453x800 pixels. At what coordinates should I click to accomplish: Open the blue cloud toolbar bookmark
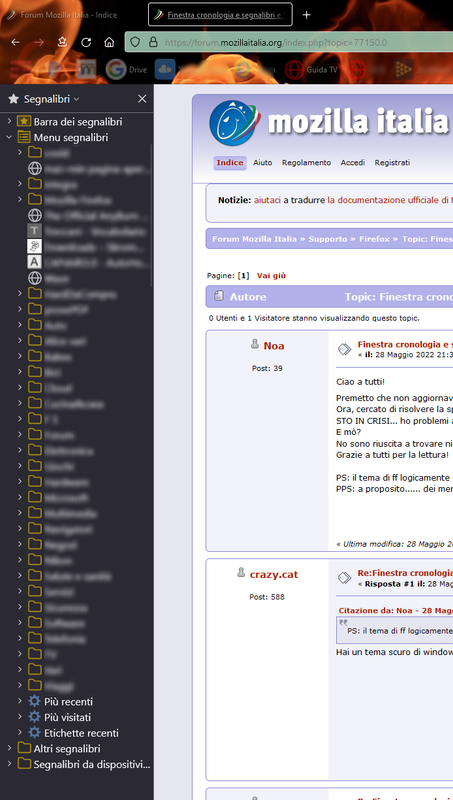[165, 69]
